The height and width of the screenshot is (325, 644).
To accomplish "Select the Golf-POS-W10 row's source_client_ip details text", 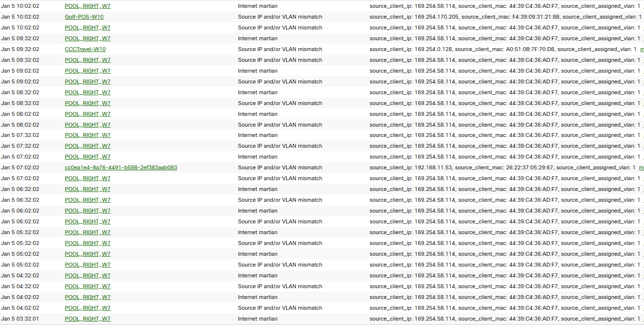I will [505, 17].
